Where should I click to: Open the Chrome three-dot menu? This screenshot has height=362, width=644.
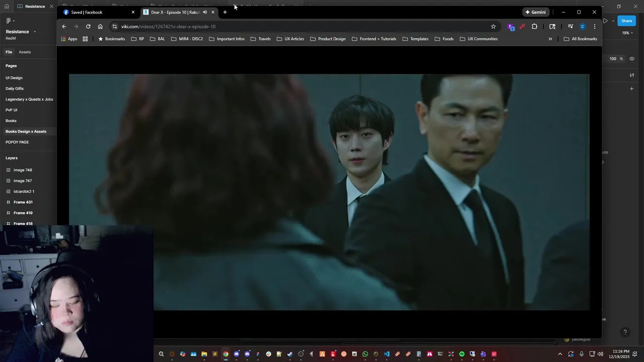click(595, 27)
